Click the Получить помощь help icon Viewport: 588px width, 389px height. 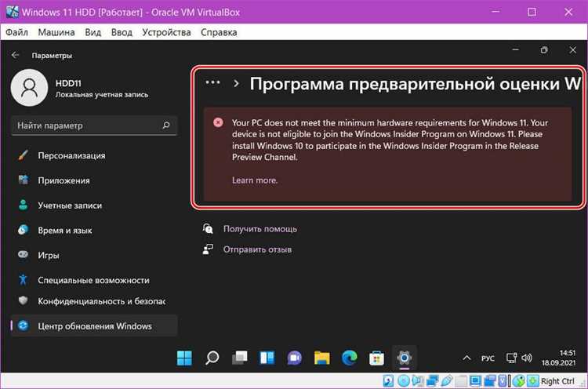click(208, 228)
